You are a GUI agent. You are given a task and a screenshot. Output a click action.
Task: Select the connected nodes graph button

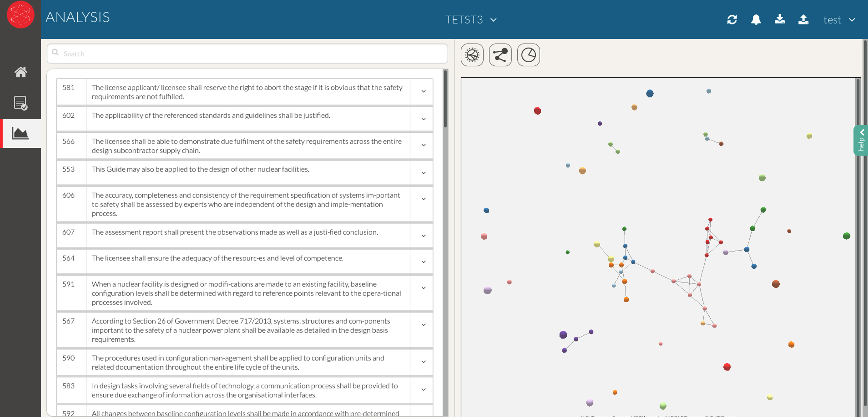tap(500, 55)
